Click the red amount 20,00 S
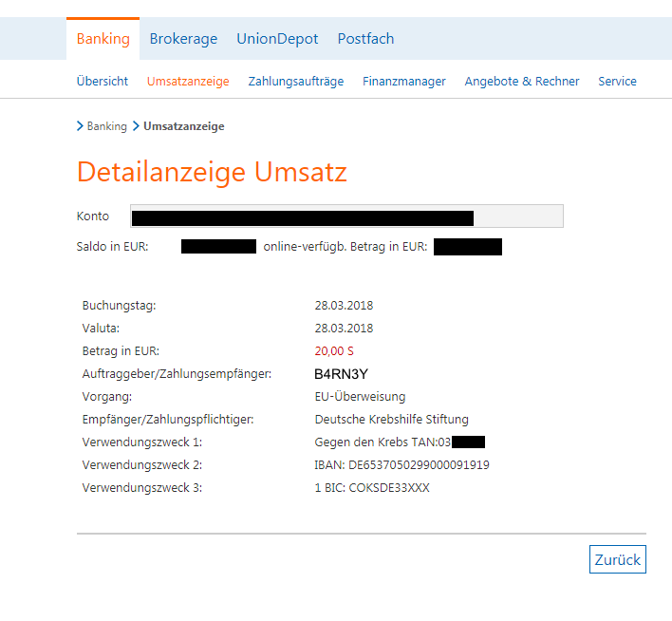This screenshot has height=621, width=672. (334, 351)
